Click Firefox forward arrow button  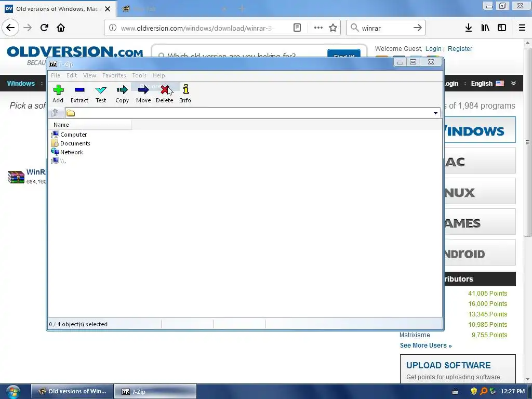pyautogui.click(x=28, y=28)
